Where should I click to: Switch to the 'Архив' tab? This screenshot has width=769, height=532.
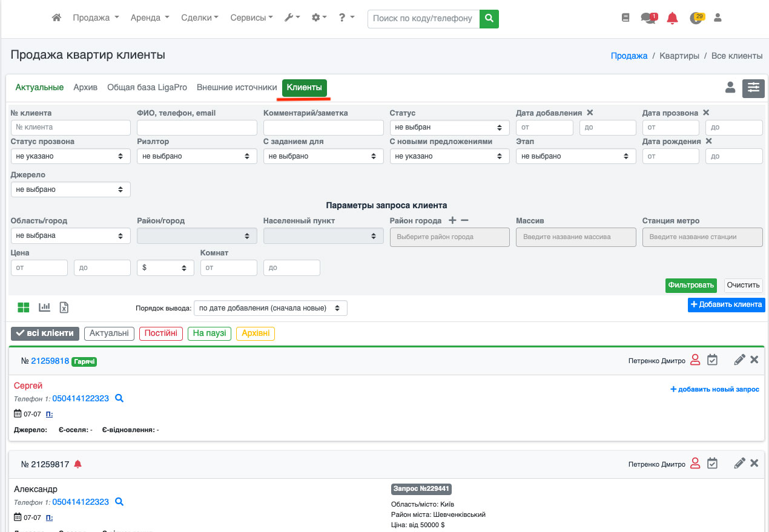coord(85,88)
